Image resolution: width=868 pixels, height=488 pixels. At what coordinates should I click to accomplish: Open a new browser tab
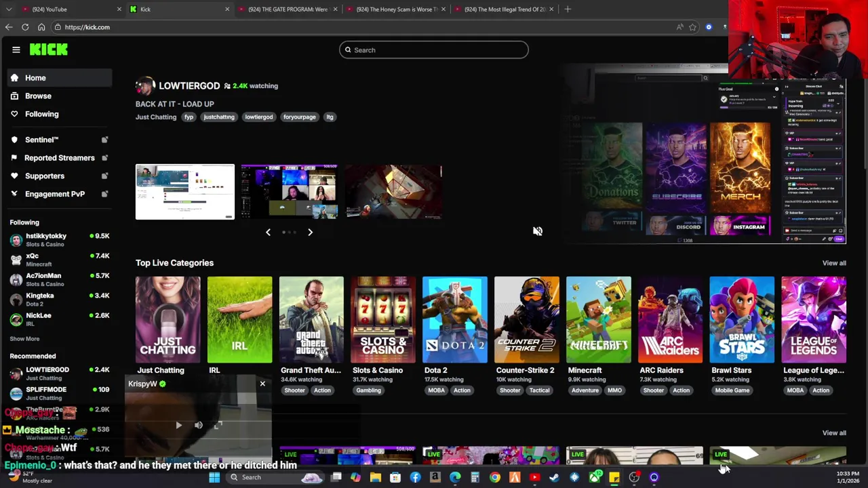pos(568,9)
